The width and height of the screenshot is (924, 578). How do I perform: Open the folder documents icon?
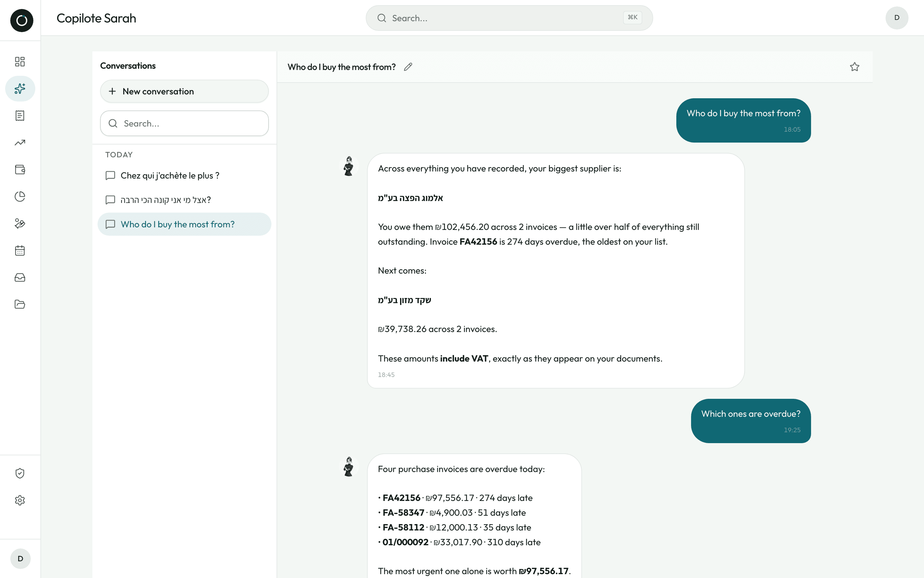[x=20, y=304]
